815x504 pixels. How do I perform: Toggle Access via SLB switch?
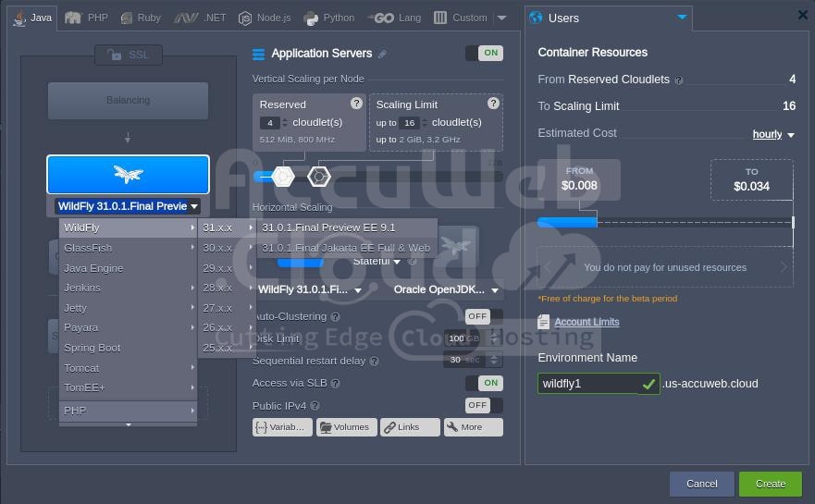(485, 384)
